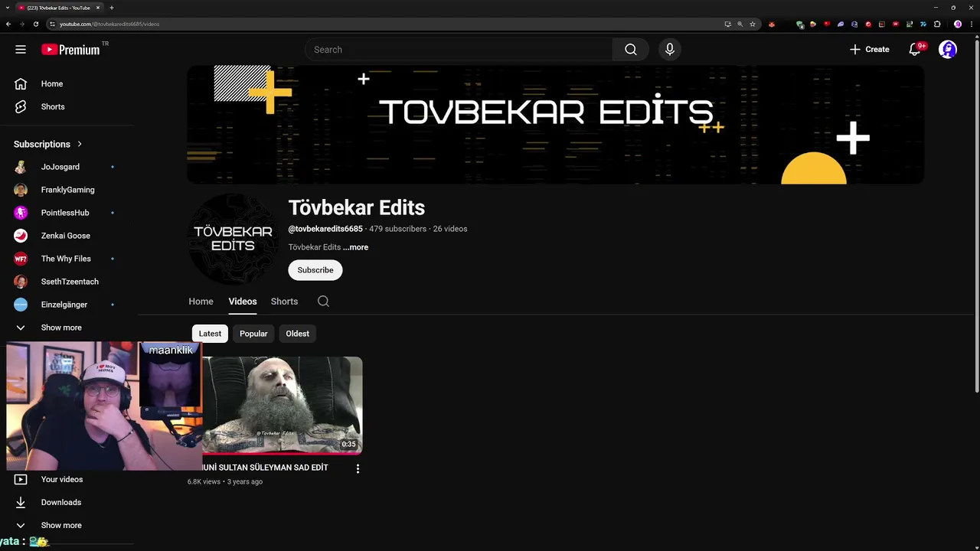This screenshot has height=551, width=980.
Task: Open the account avatar menu
Action: point(948,50)
